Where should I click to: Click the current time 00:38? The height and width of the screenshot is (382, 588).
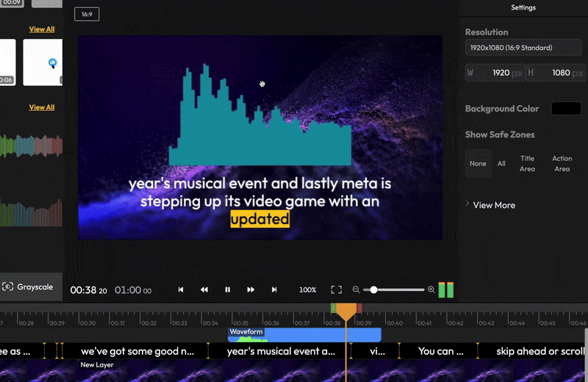point(88,290)
